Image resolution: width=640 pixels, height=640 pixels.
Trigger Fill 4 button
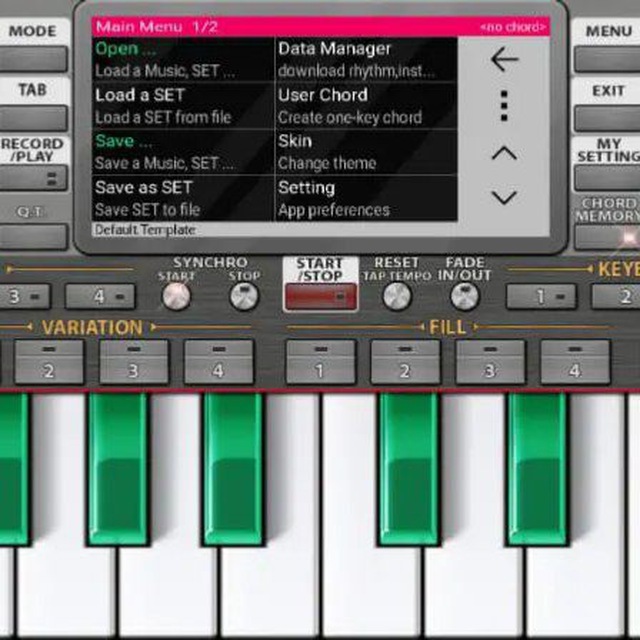575,362
